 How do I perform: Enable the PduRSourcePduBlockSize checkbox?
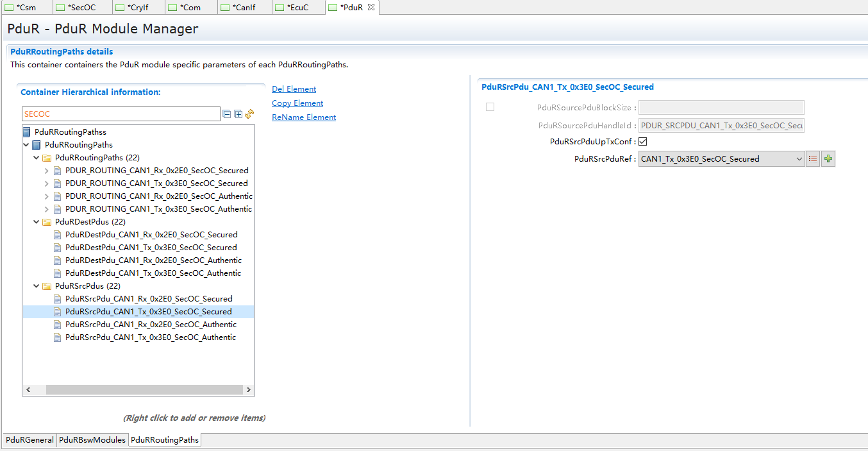click(490, 107)
